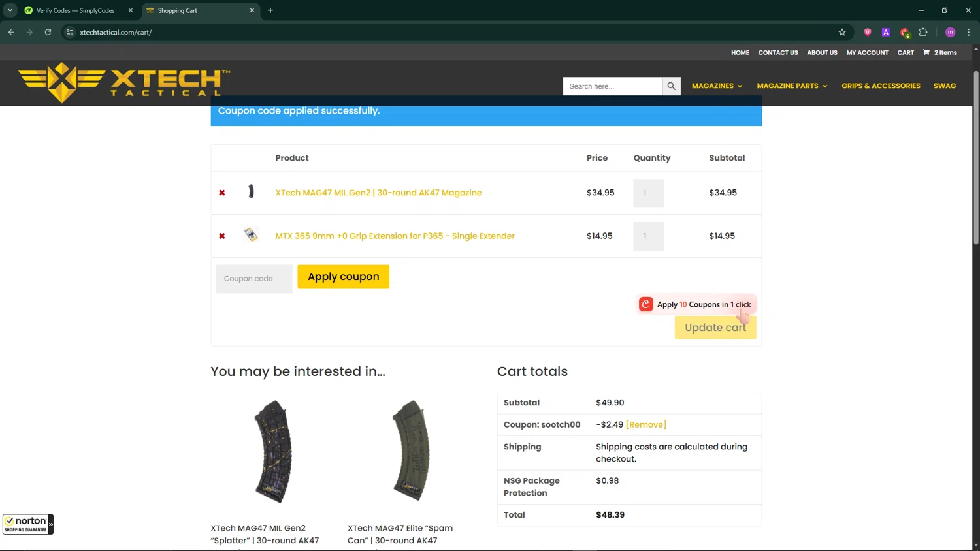Viewport: 980px width, 551px height.
Task: Remove MTX 365 Grip Extension from cart
Action: tap(222, 236)
